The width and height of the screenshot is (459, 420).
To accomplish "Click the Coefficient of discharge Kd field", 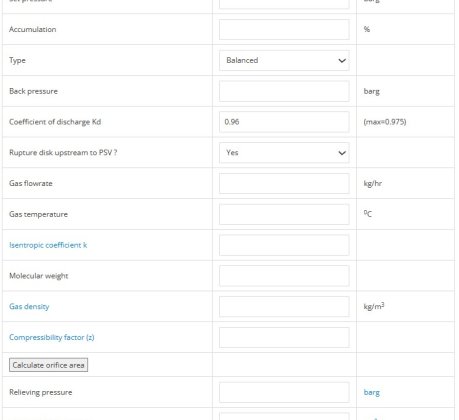I will pyautogui.click(x=284, y=122).
